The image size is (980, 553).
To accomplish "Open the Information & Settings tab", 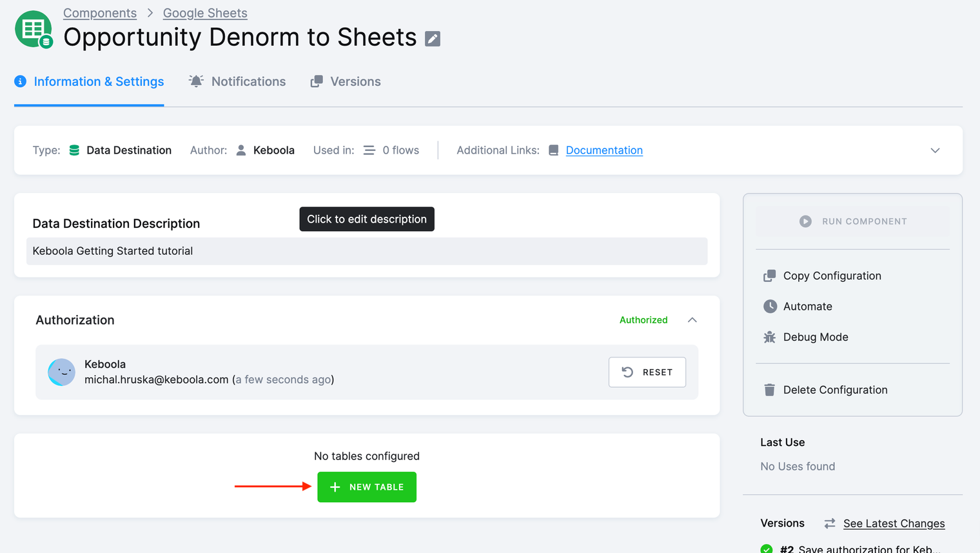I will [x=89, y=82].
